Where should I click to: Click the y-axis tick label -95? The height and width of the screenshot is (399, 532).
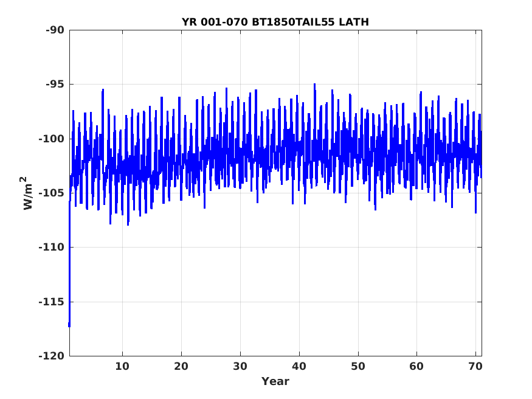[55, 84]
